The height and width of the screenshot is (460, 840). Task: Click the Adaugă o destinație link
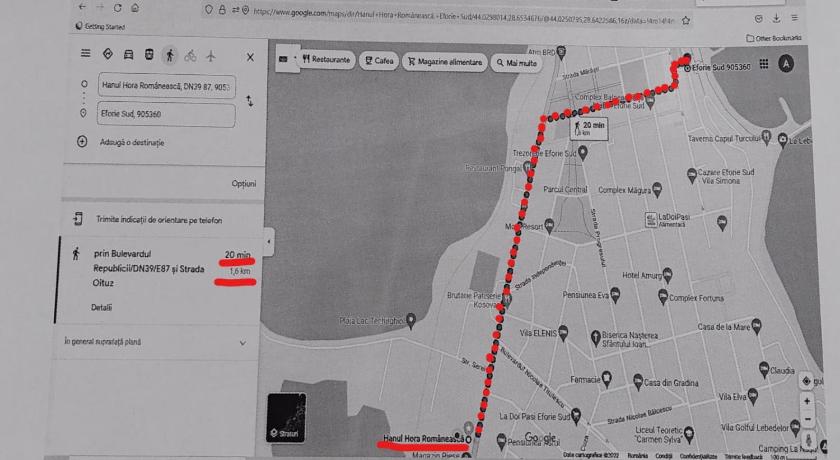coord(132,142)
